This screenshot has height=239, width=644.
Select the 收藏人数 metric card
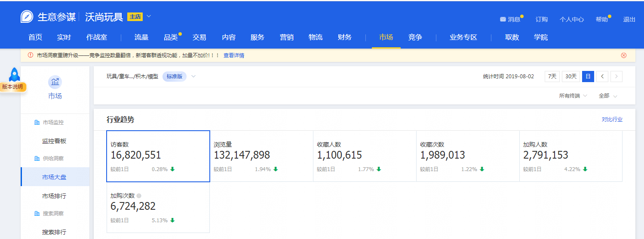pos(365,156)
